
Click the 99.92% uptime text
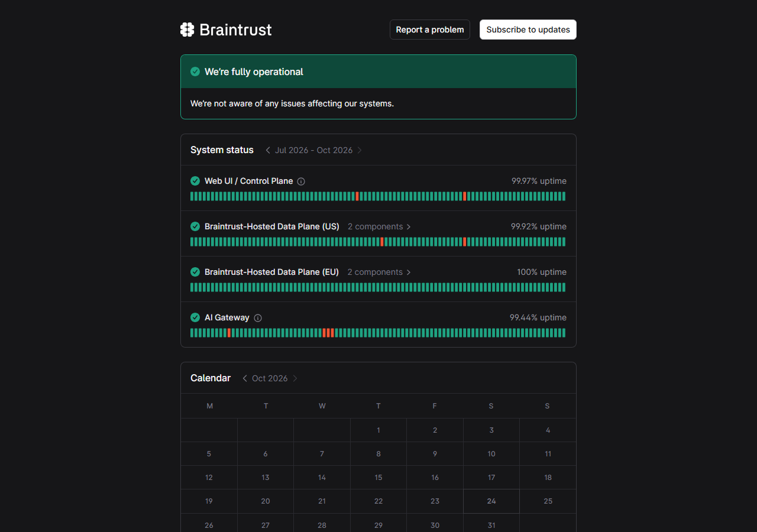[539, 226]
